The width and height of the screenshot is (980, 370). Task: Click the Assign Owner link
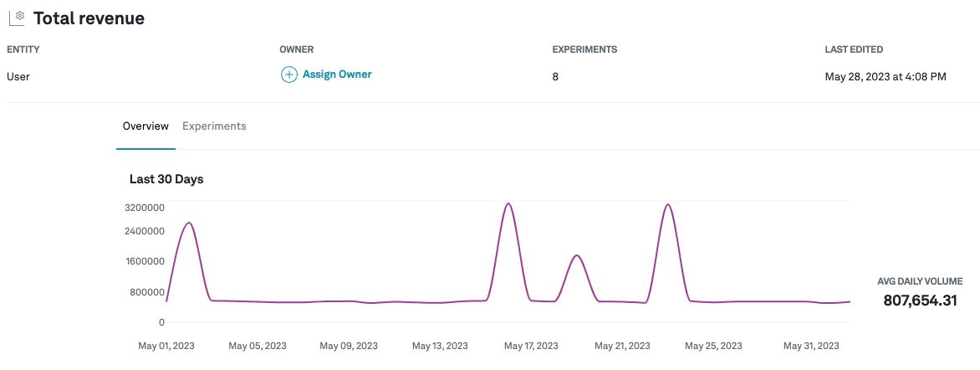(336, 75)
